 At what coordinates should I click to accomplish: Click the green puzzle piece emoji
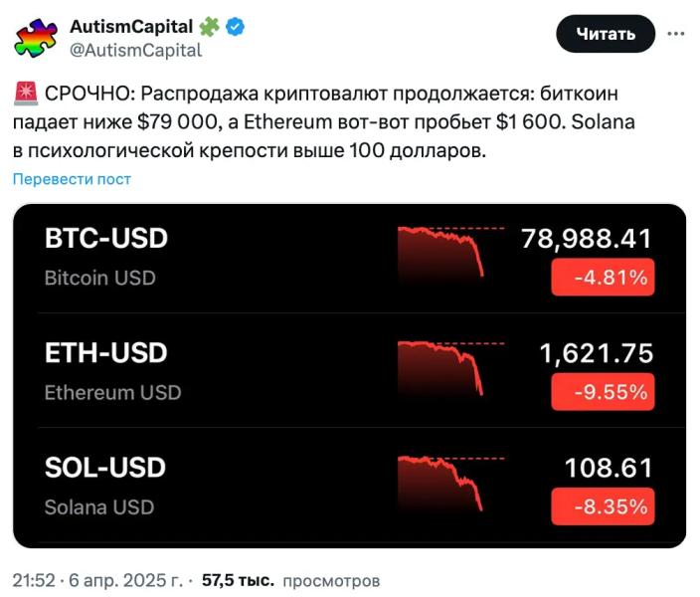click(210, 27)
